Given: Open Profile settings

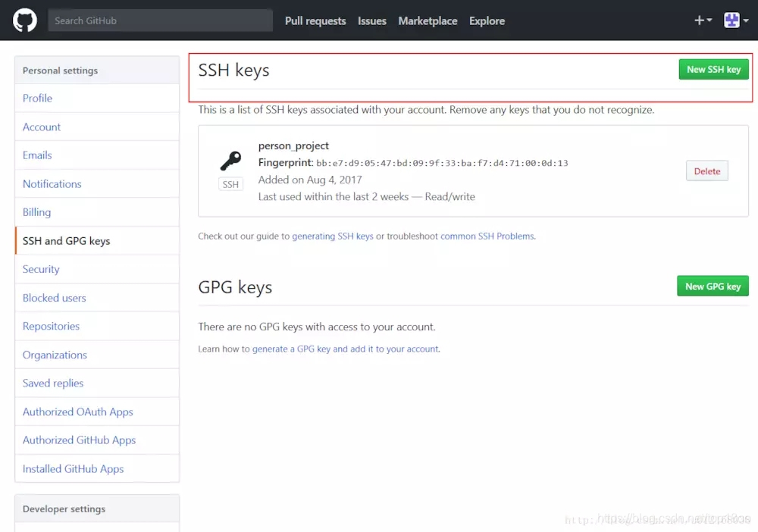Looking at the screenshot, I should coord(97,98).
